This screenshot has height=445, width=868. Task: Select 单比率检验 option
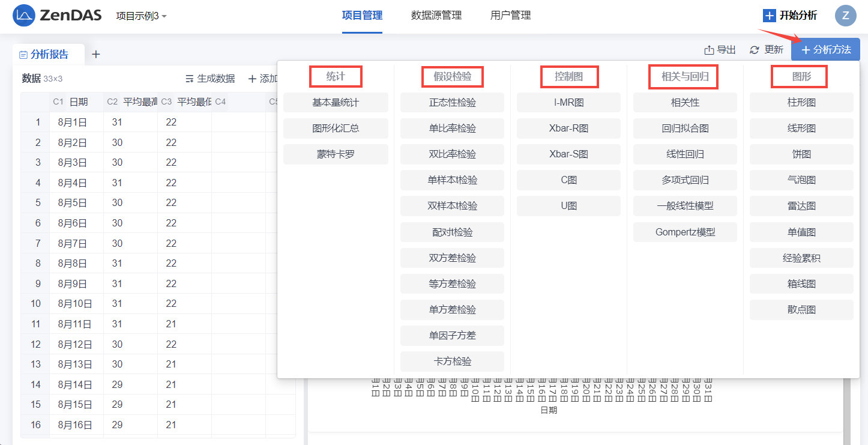pos(452,129)
